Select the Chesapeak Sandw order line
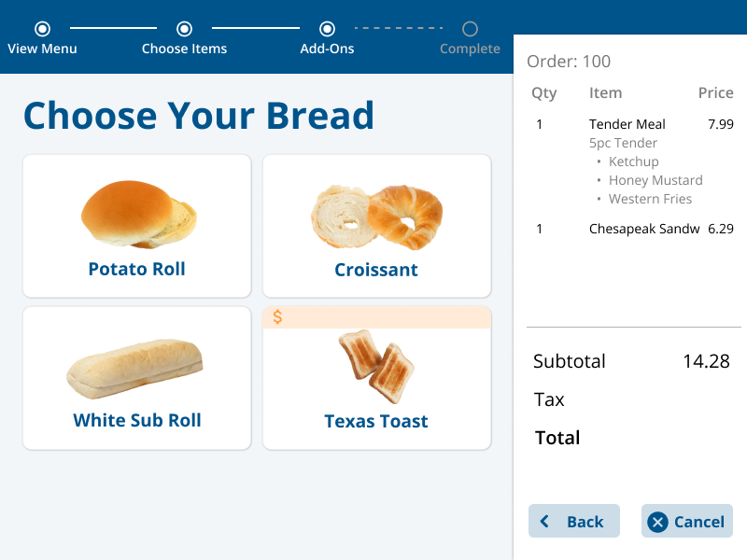Screen dimensions: 747x560 634,229
